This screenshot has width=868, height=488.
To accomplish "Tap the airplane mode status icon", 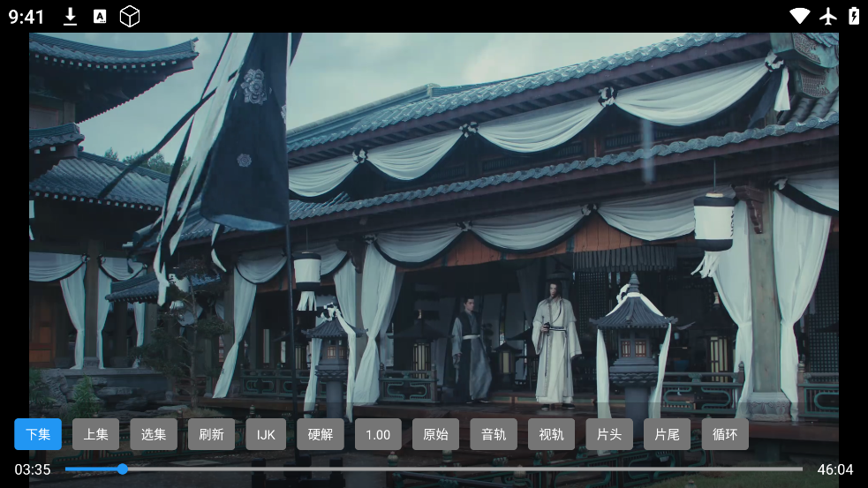I will pyautogui.click(x=828, y=16).
